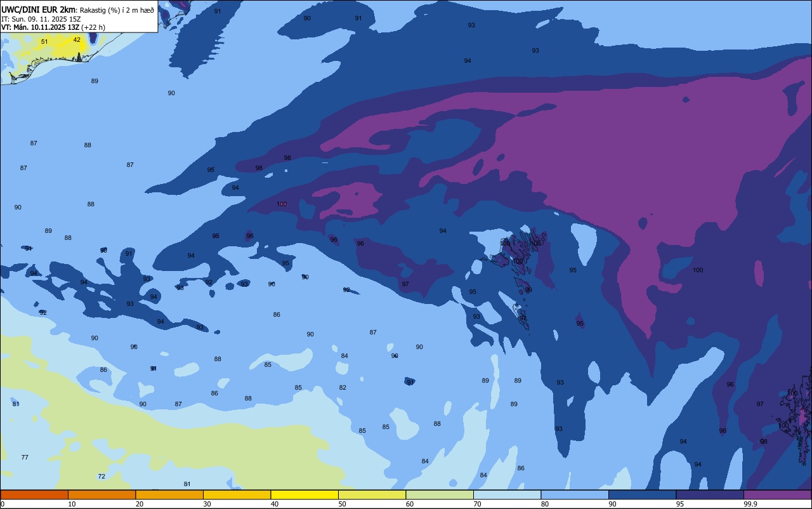Image resolution: width=812 pixels, height=509 pixels.
Task: Click the "99" humidity value over the islands
Action: point(528,290)
